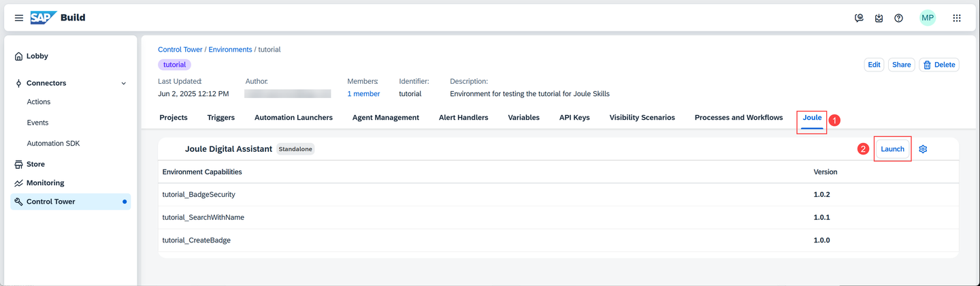Switch to the Alert Handlers tab
The height and width of the screenshot is (286, 980).
(463, 118)
